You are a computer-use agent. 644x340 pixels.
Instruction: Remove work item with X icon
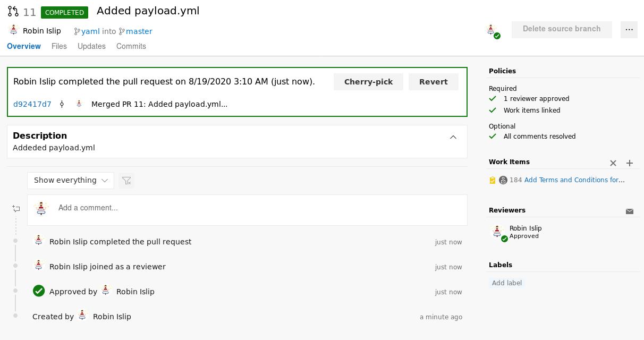613,163
